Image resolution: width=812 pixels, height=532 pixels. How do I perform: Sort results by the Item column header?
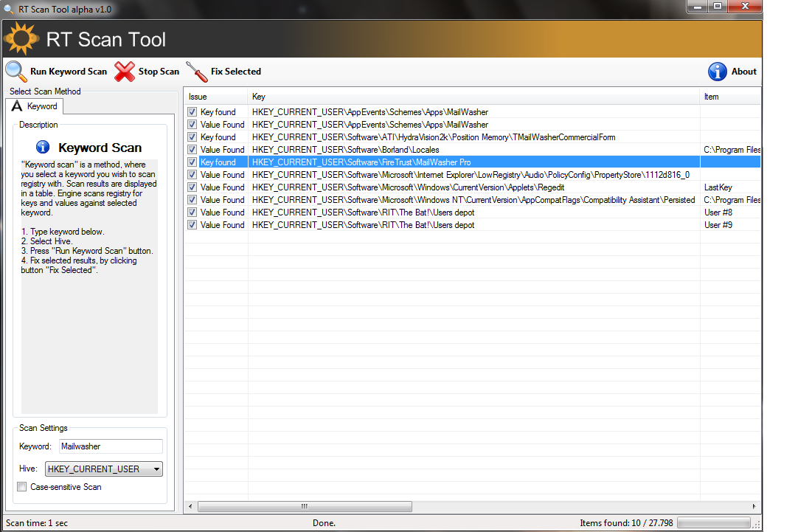730,97
